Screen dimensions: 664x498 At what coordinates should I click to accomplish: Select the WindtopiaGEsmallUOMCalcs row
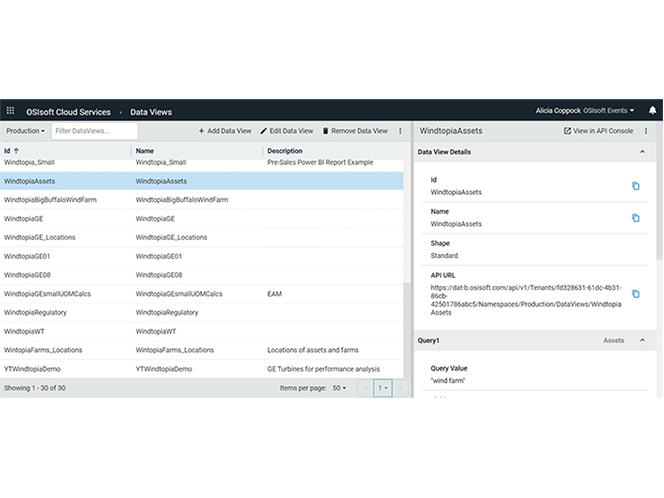(202, 294)
